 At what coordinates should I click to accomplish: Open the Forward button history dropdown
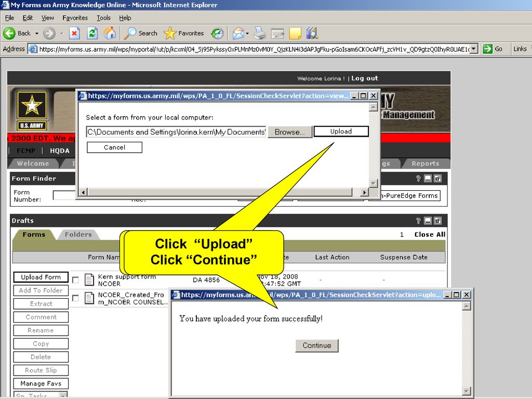(61, 33)
